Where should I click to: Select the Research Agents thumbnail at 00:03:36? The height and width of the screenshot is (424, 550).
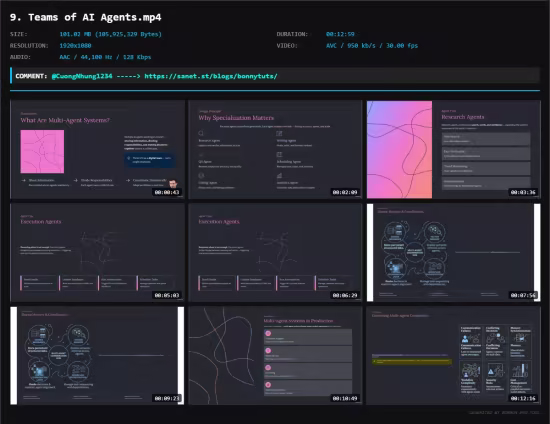[454, 149]
